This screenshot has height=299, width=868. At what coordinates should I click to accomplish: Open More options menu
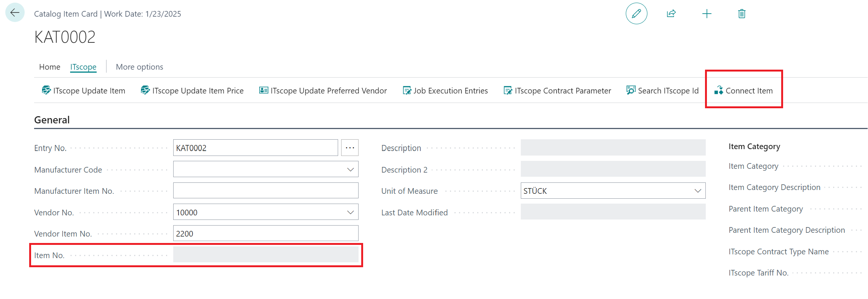[139, 67]
